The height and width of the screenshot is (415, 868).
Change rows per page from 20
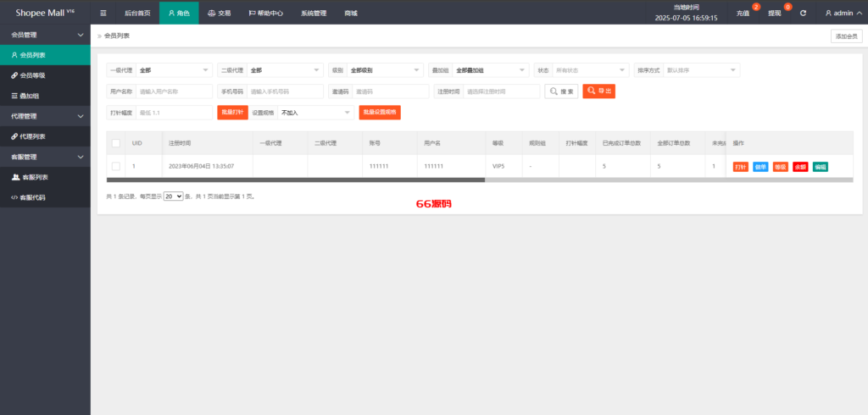pyautogui.click(x=173, y=196)
